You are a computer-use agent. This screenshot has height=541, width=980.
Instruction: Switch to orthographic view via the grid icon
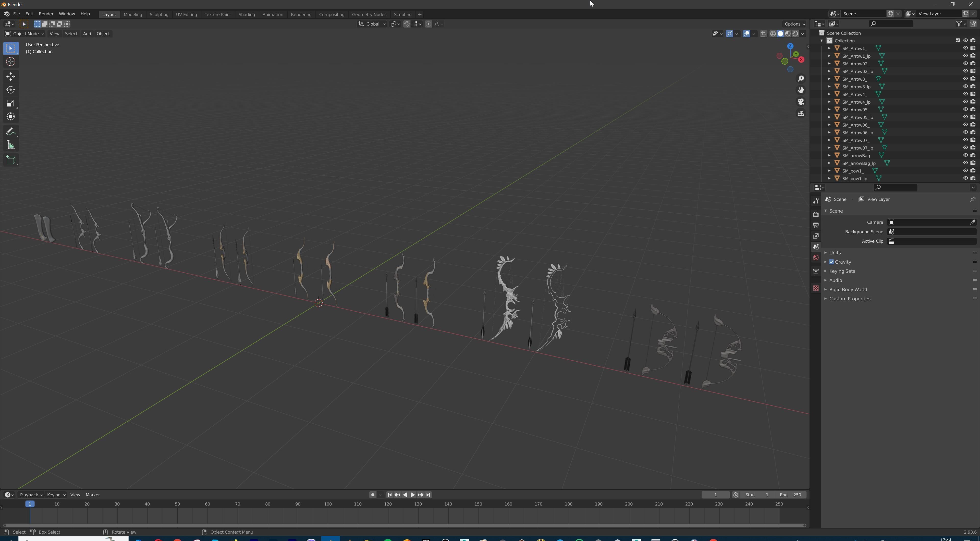point(801,113)
